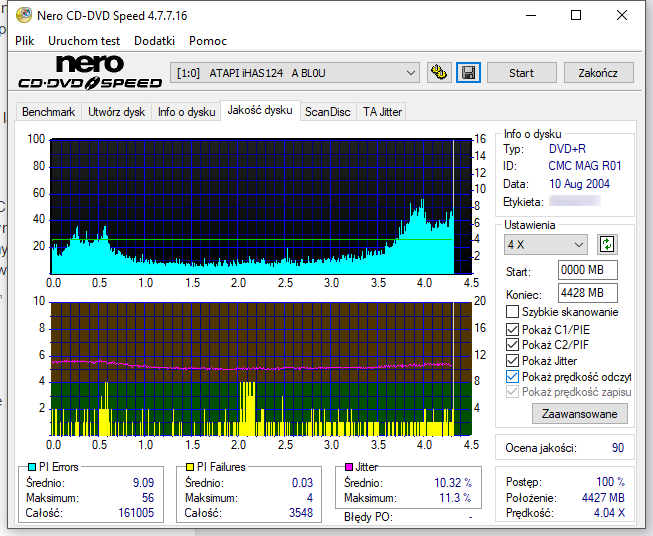Uncheck Pokaż C1/PIE checkbox
The image size is (653, 536).
point(512,329)
